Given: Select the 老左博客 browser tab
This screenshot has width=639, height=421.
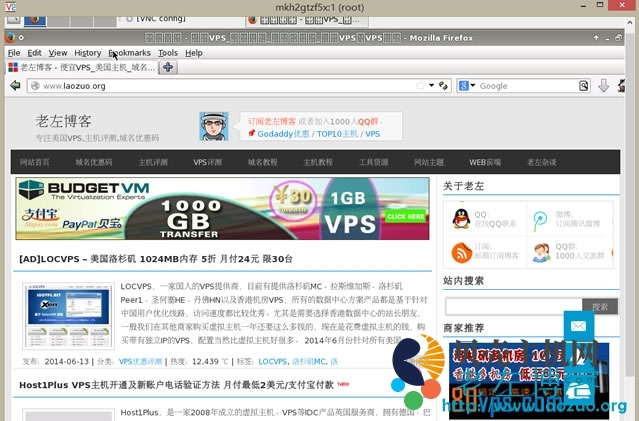Looking at the screenshot, I should tap(80, 67).
